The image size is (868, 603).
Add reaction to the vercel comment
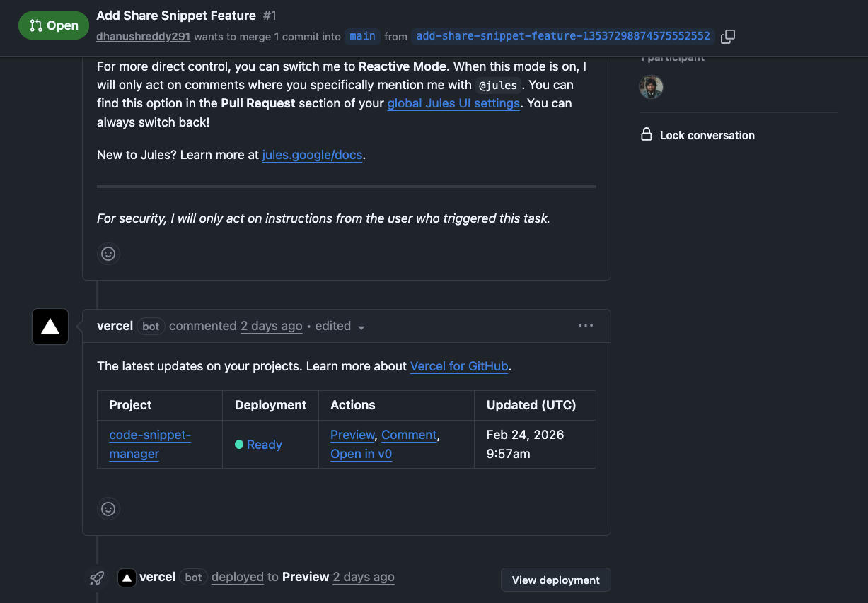tap(108, 508)
